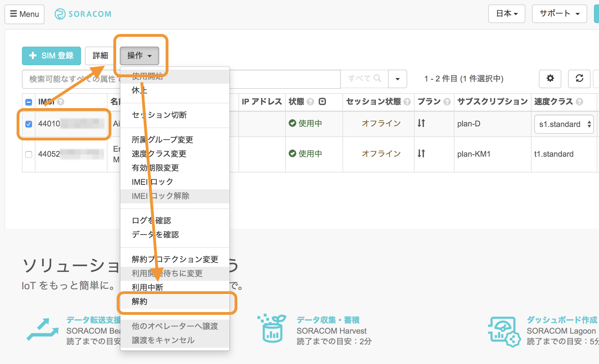Click オフライン in the plan-D row
This screenshot has width=599, height=364.
pos(381,123)
